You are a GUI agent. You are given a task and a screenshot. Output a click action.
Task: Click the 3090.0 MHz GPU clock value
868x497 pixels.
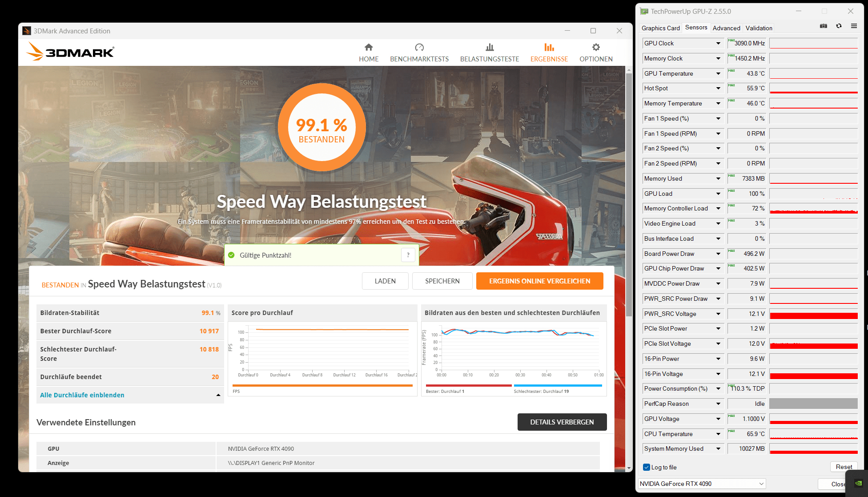pyautogui.click(x=747, y=43)
